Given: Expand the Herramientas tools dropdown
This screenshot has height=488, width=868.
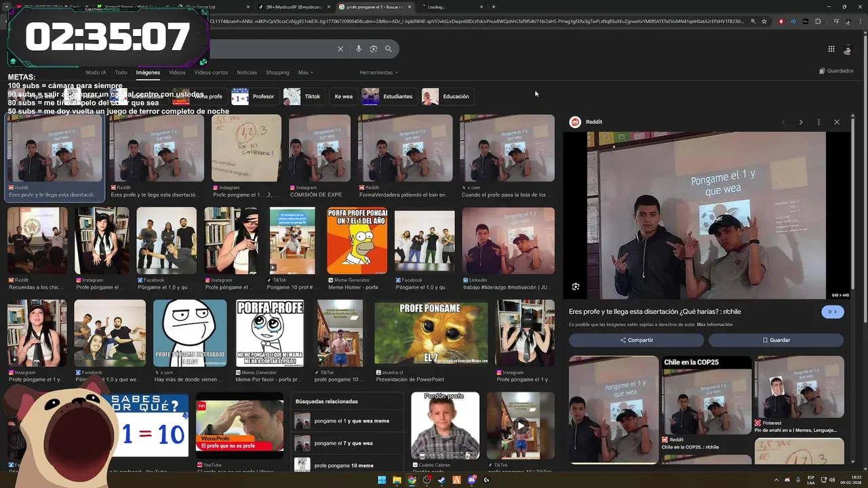Looking at the screenshot, I should click(x=378, y=73).
